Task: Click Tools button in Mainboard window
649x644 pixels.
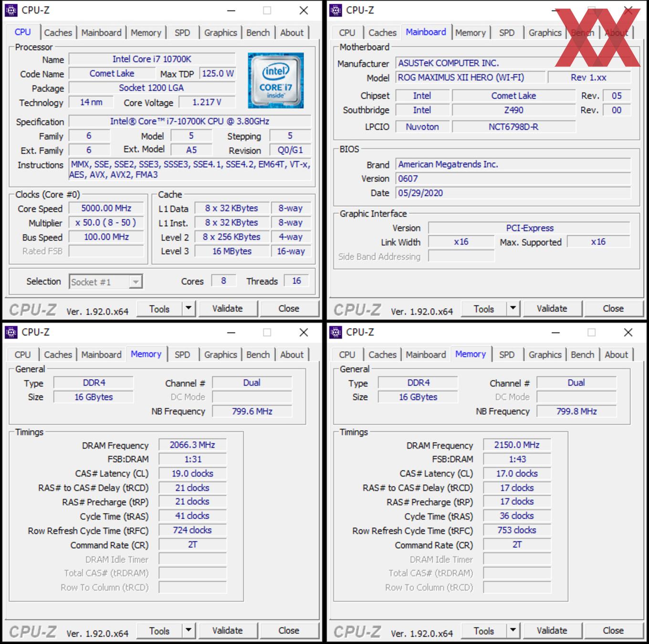Action: [x=484, y=309]
